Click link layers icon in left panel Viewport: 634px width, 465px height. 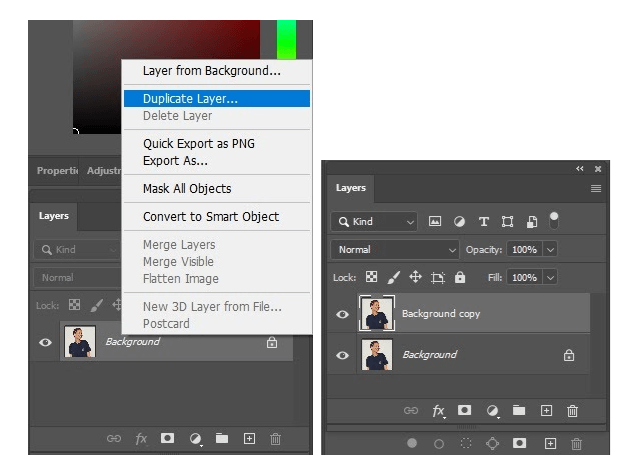click(x=114, y=439)
